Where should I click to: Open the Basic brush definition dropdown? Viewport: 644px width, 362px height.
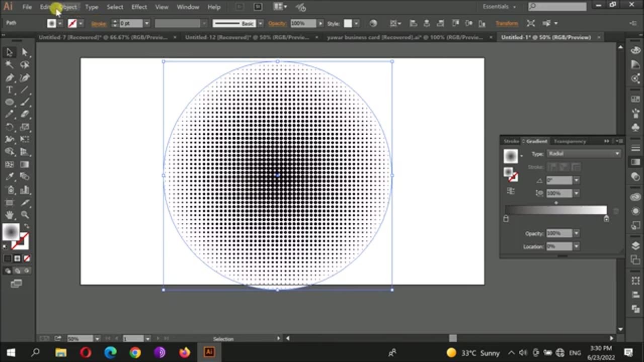pyautogui.click(x=260, y=23)
